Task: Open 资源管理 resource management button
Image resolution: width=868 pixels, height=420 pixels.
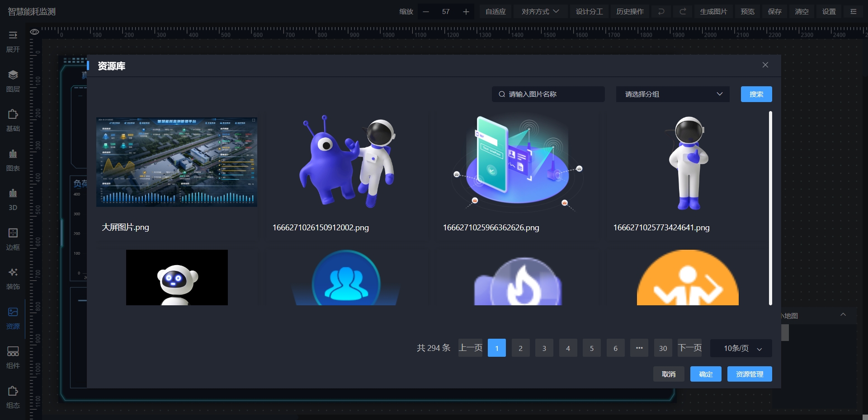Action: pos(749,374)
